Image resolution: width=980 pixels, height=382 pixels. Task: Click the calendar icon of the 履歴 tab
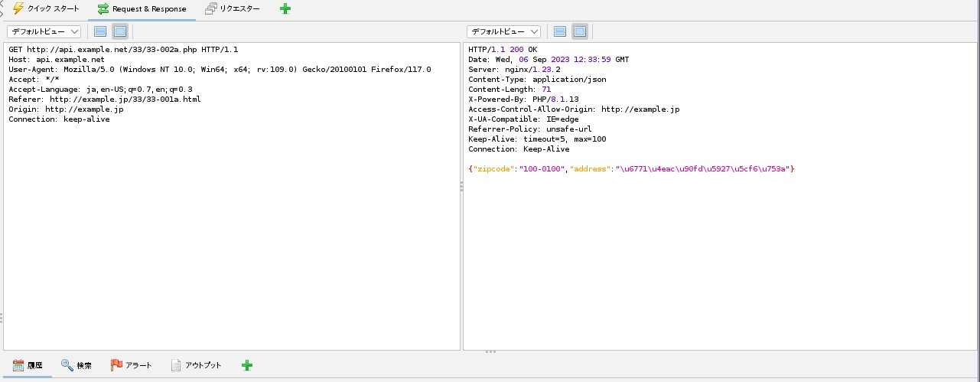[x=18, y=365]
